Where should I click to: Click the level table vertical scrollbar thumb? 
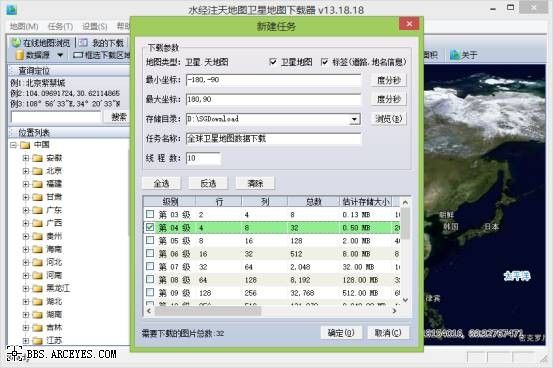point(405,223)
